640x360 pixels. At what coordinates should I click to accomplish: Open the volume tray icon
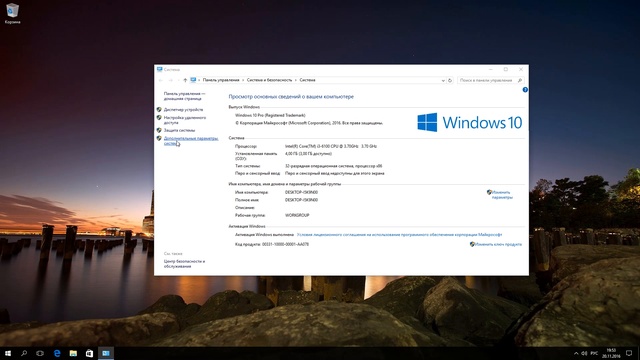(584, 353)
